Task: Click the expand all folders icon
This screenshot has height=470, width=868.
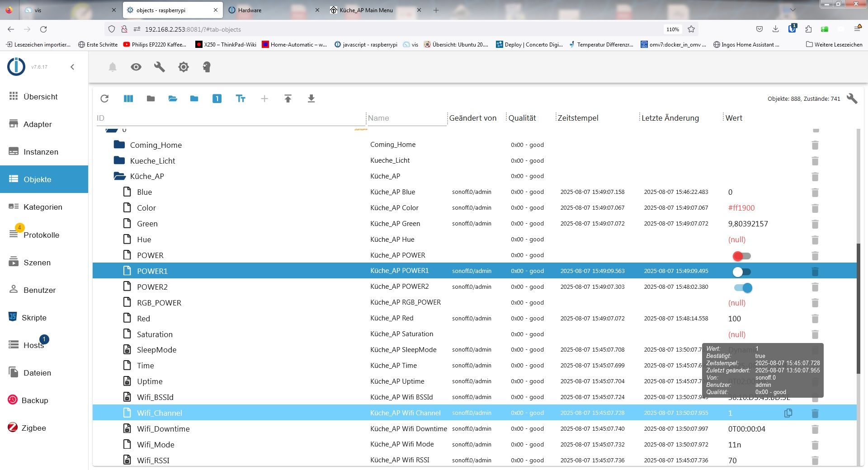Action: coord(173,99)
